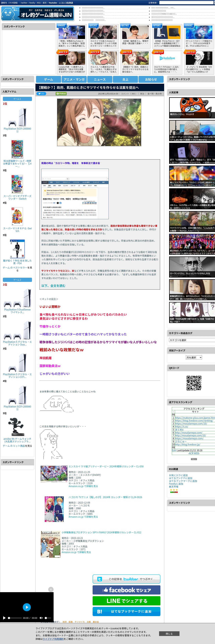The width and height of the screenshot is (215, 644).
Task: Share the article on facebook
Action: (126, 590)
